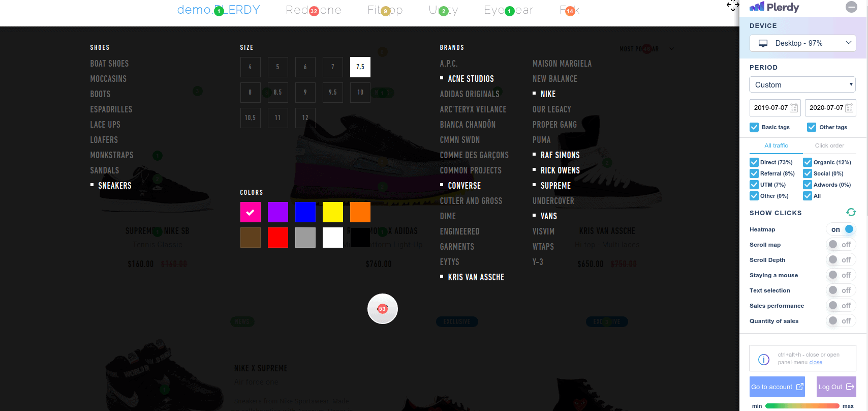
Task: Collapse the Plerdy panel with minus icon
Action: tap(851, 7)
